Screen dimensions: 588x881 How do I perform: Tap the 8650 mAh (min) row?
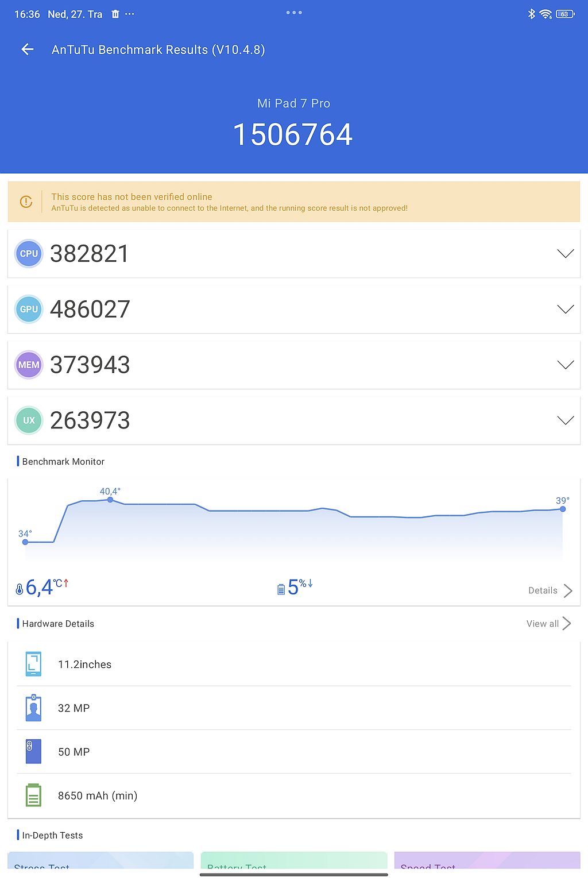point(294,795)
